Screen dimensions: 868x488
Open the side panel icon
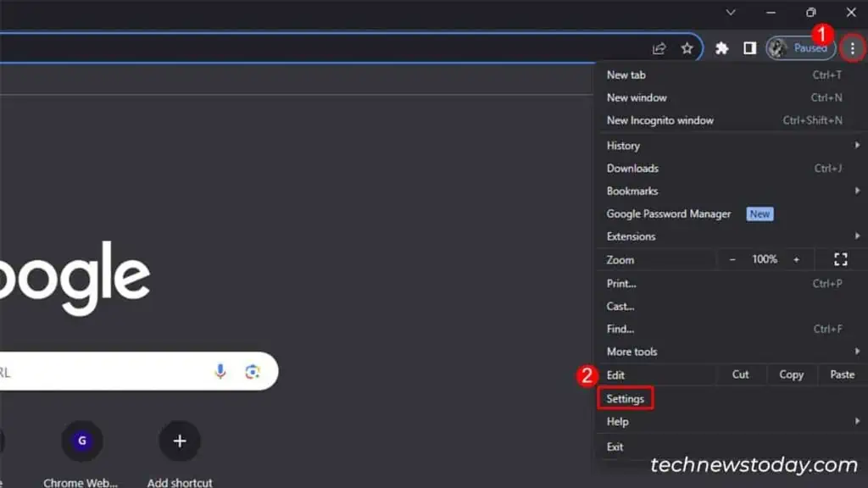(749, 48)
